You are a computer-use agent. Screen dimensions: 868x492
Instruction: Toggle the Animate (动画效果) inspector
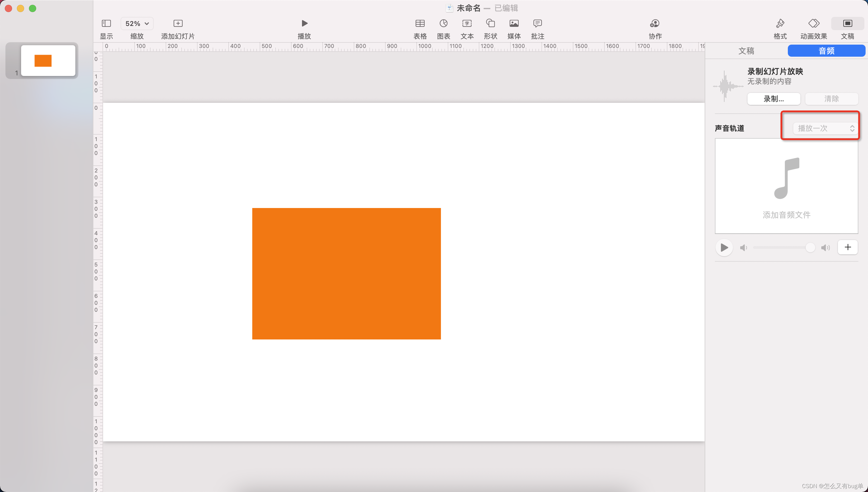[x=813, y=23]
